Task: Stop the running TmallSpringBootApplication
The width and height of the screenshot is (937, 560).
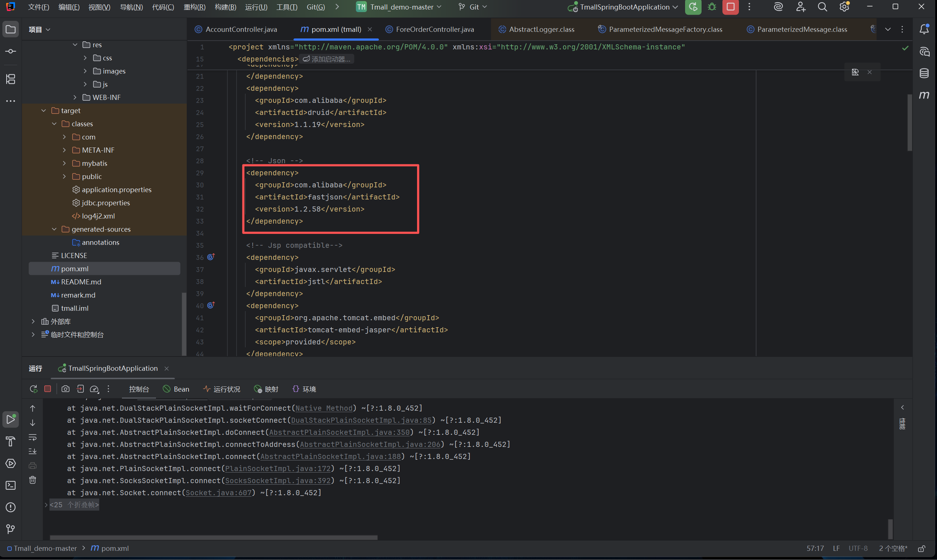Action: point(730,7)
